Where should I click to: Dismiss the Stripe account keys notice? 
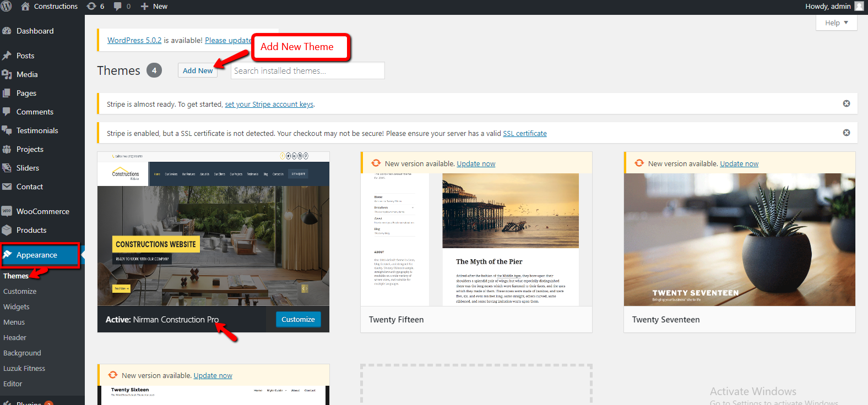[847, 103]
